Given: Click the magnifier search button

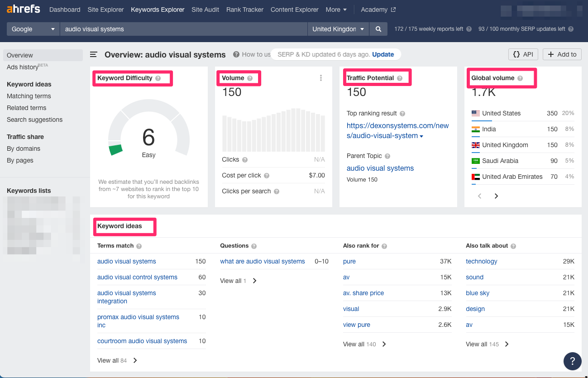Looking at the screenshot, I should coord(378,29).
